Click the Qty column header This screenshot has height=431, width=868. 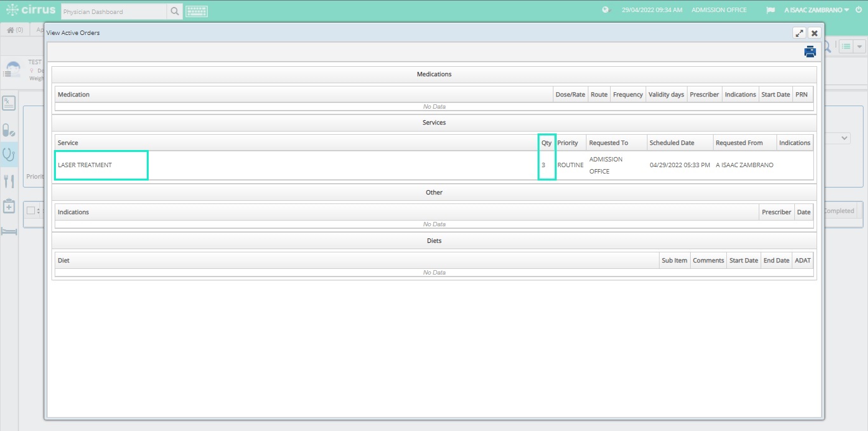(x=546, y=143)
